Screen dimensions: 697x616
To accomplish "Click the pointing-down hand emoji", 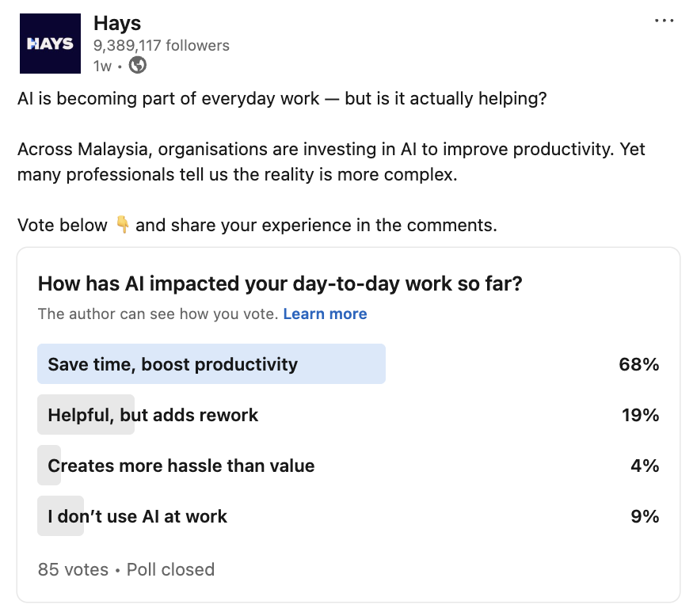I will pos(122,225).
